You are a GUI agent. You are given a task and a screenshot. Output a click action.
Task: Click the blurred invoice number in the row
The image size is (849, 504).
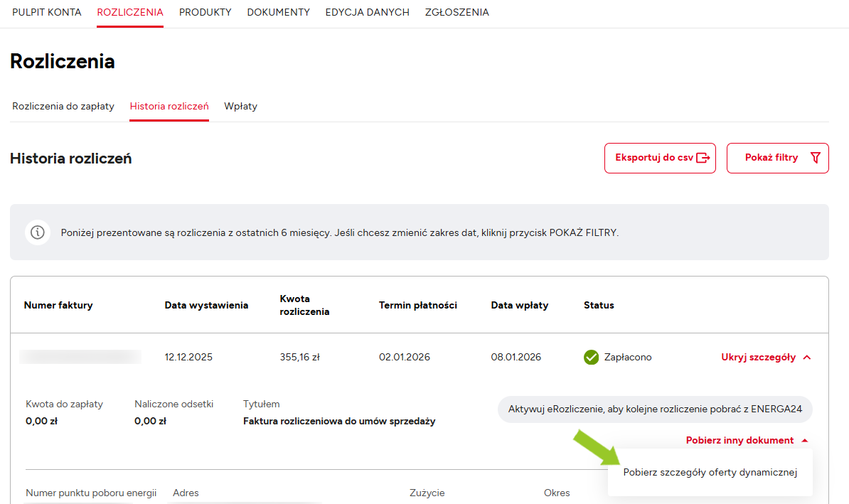[x=80, y=358]
